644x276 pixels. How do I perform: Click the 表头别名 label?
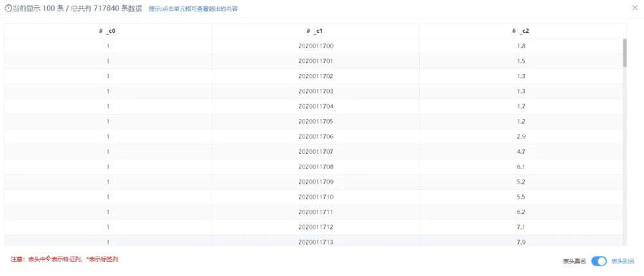623,261
